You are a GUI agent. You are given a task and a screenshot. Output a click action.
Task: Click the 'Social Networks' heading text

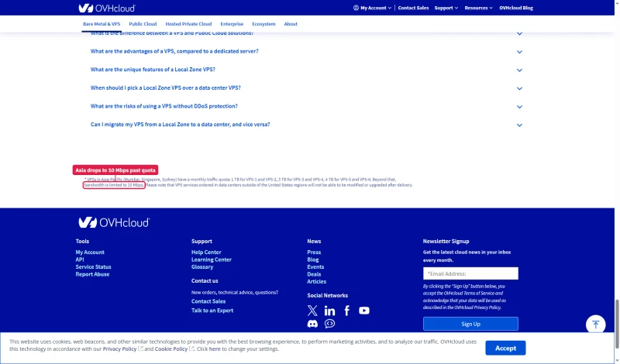click(x=327, y=296)
